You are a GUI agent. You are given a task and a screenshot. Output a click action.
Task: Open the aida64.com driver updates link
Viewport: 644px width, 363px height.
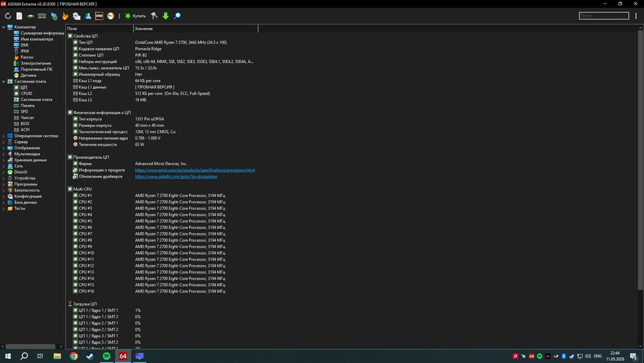point(176,177)
